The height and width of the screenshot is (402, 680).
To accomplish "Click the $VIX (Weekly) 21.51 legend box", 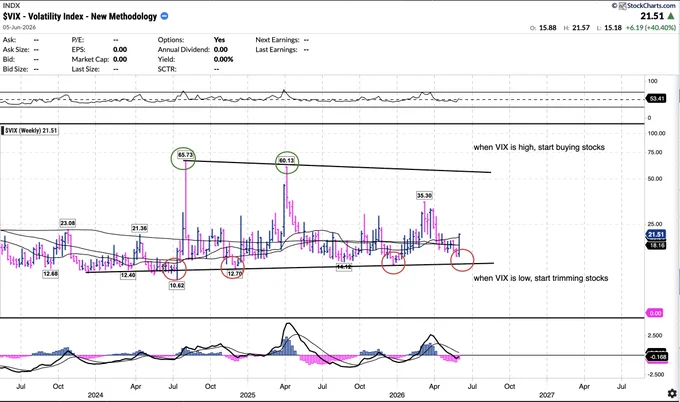I will tap(31, 131).
